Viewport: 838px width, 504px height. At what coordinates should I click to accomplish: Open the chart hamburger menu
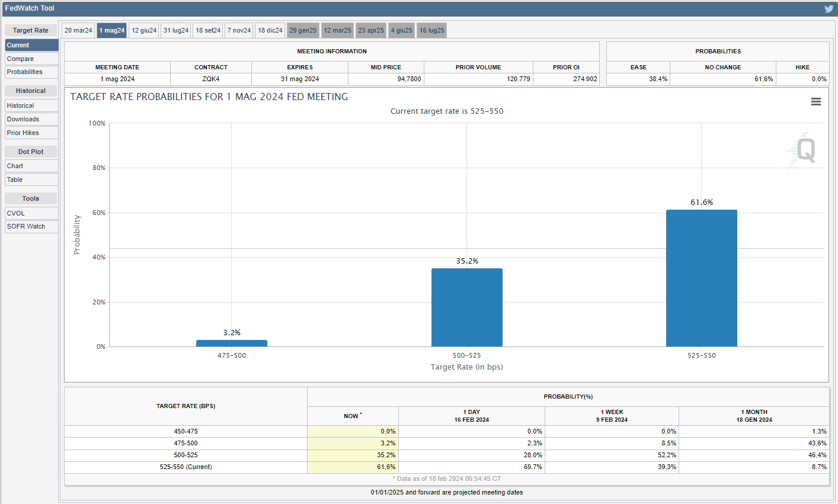pos(816,102)
